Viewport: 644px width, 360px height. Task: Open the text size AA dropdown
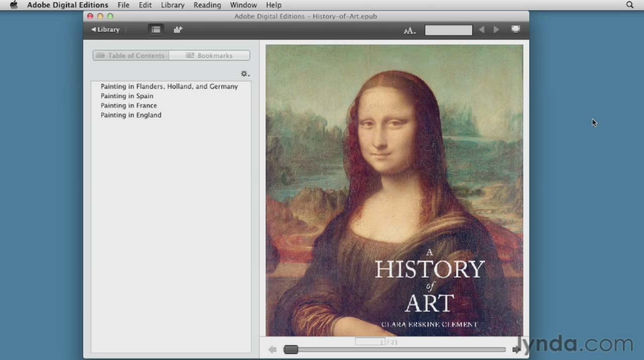click(x=410, y=31)
